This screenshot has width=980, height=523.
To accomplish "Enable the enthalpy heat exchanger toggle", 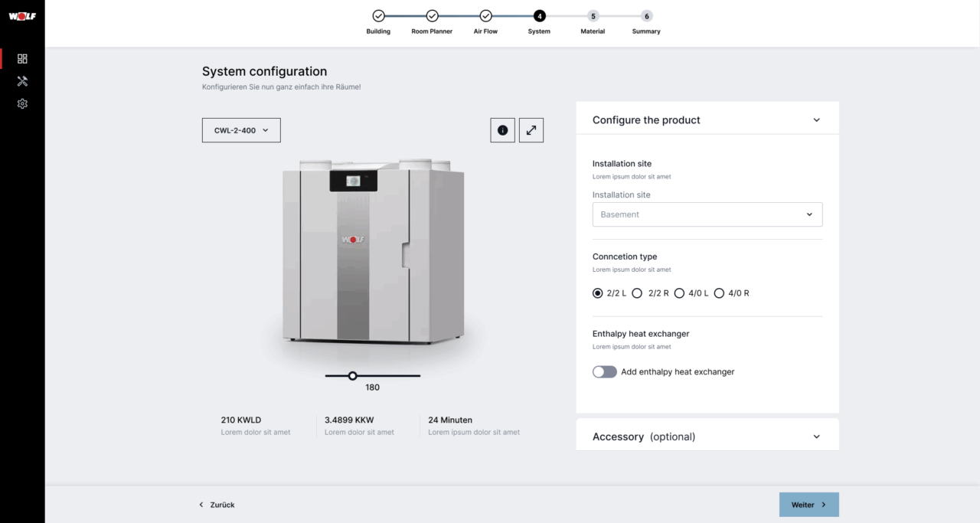I will (x=604, y=372).
